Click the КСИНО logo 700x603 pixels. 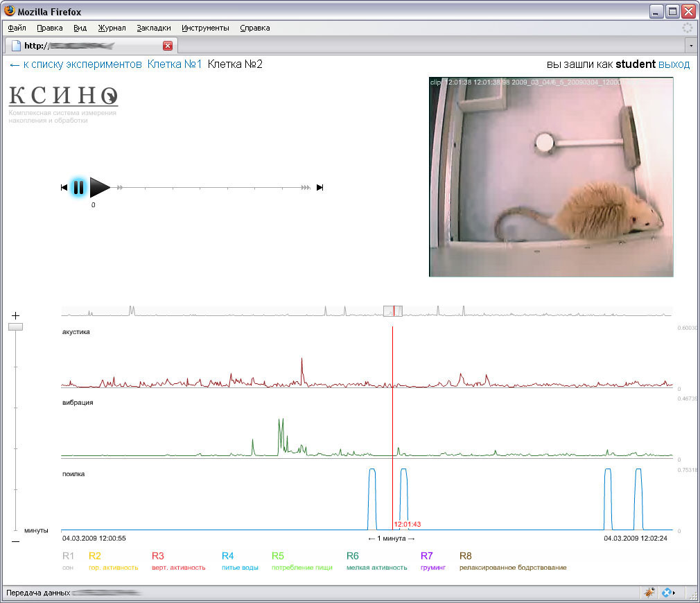click(x=63, y=95)
